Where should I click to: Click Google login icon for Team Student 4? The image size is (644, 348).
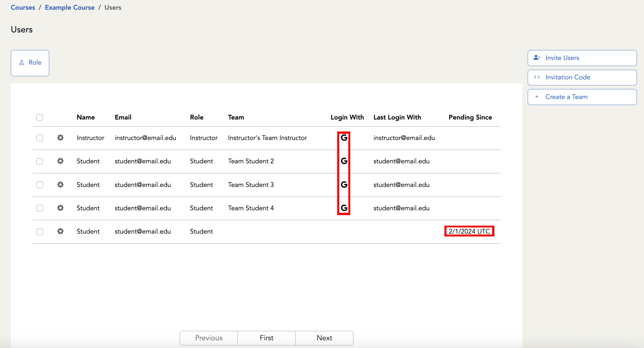344,208
